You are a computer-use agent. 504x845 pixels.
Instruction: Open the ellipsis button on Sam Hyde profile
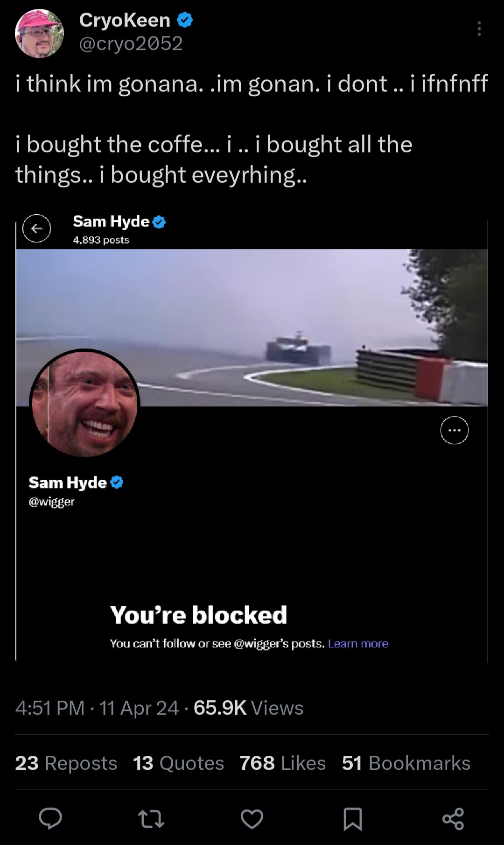[x=455, y=430]
